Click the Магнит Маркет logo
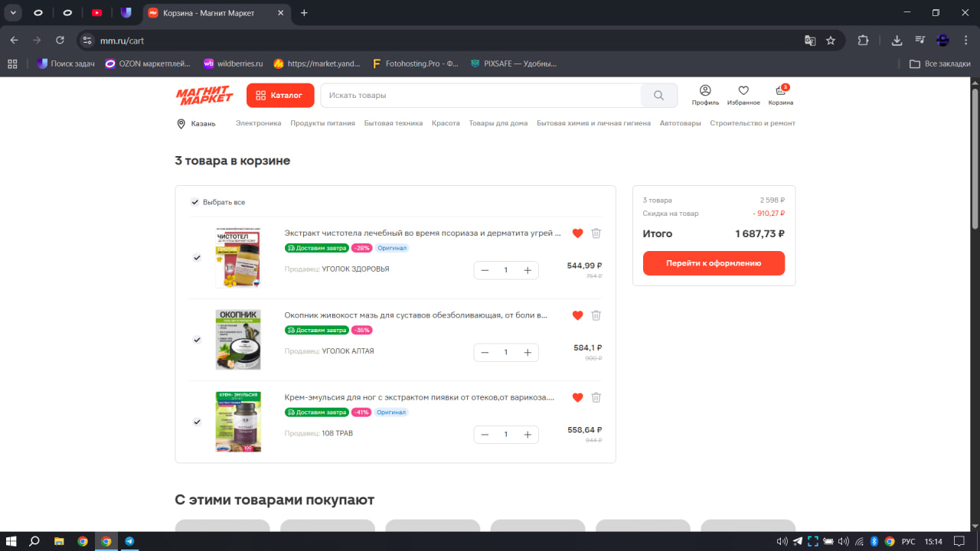 click(x=204, y=96)
